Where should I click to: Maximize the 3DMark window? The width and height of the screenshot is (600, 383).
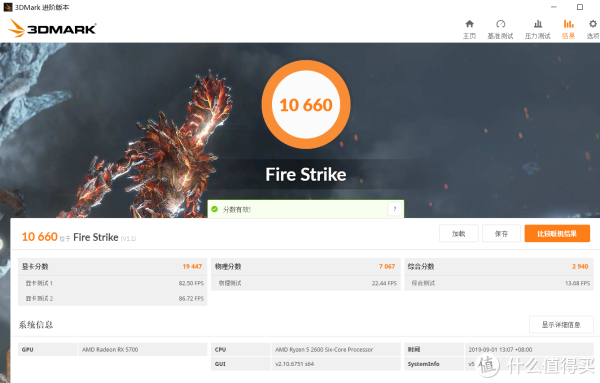coord(580,7)
